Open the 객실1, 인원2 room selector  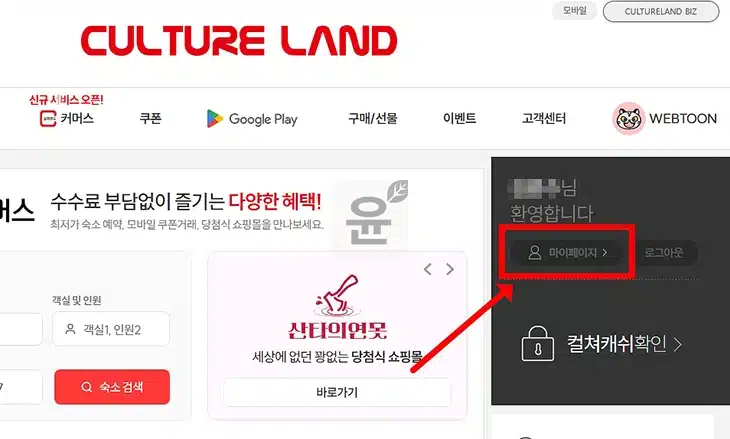coord(111,329)
